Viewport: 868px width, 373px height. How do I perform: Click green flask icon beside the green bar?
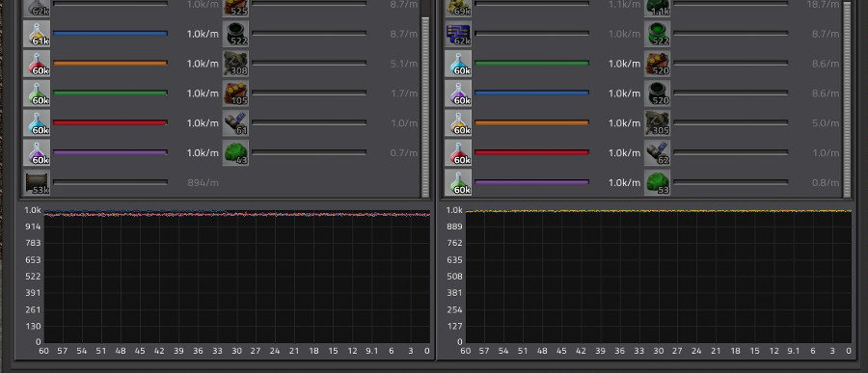pos(37,93)
